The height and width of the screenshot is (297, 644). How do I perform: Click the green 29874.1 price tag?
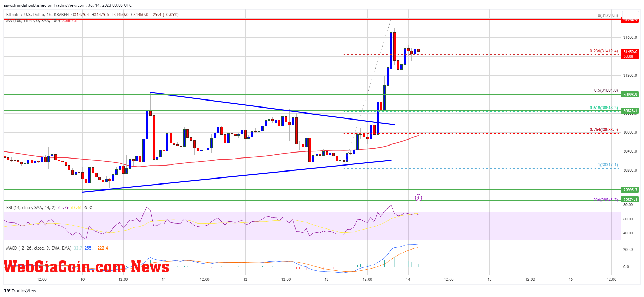pyautogui.click(x=630, y=200)
